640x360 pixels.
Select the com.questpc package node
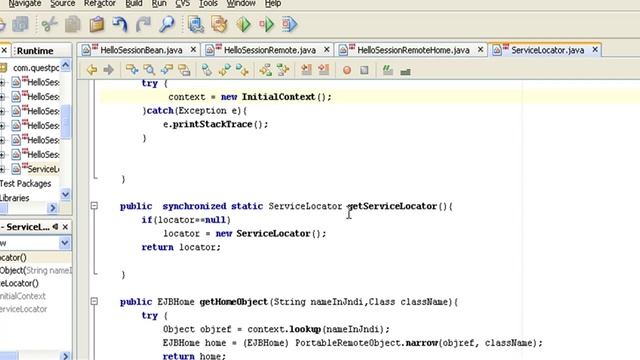click(x=36, y=68)
